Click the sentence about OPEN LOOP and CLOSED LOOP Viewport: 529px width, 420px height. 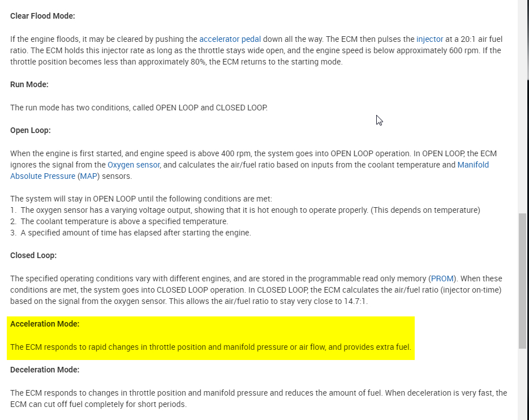coord(139,108)
